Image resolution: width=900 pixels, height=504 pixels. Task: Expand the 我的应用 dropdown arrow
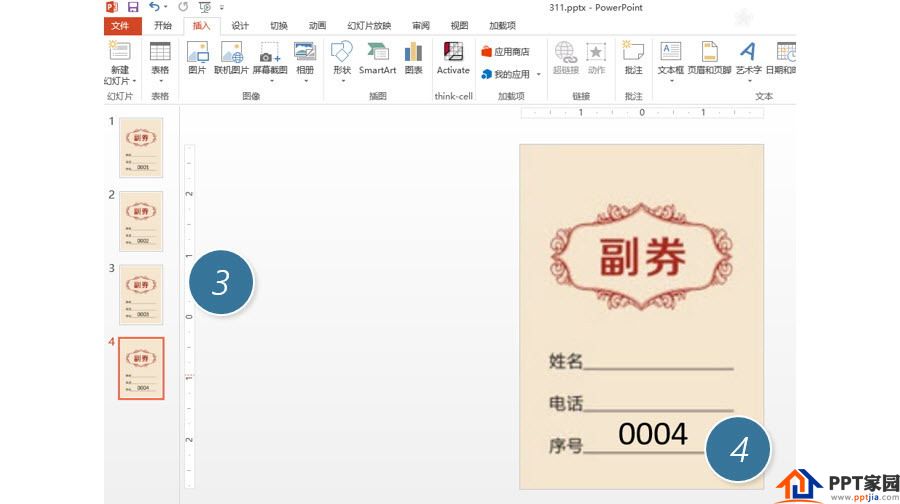[x=538, y=74]
